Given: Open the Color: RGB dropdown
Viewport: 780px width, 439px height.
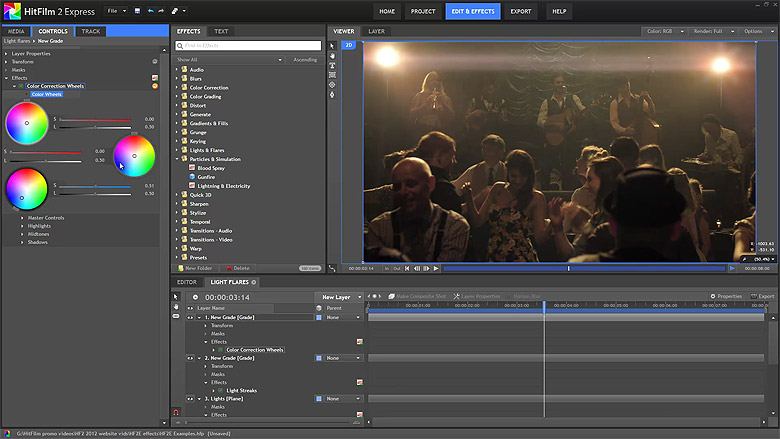Looking at the screenshot, I should (665, 31).
